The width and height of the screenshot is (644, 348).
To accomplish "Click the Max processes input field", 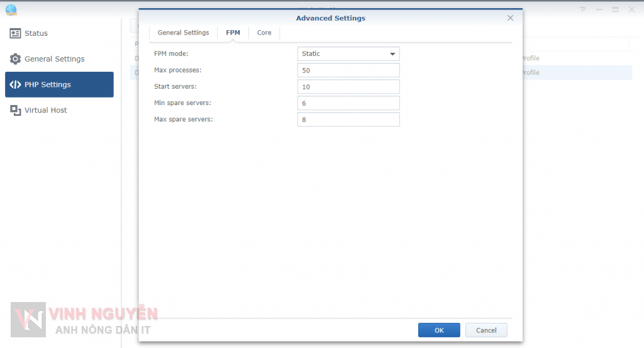I will point(348,70).
